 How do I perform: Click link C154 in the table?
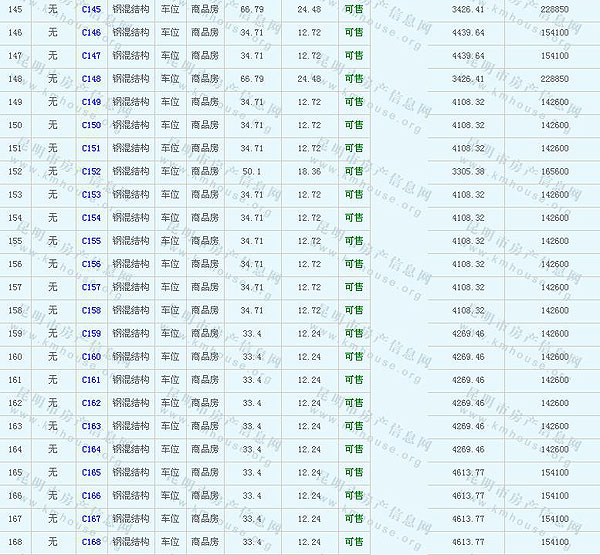91,218
